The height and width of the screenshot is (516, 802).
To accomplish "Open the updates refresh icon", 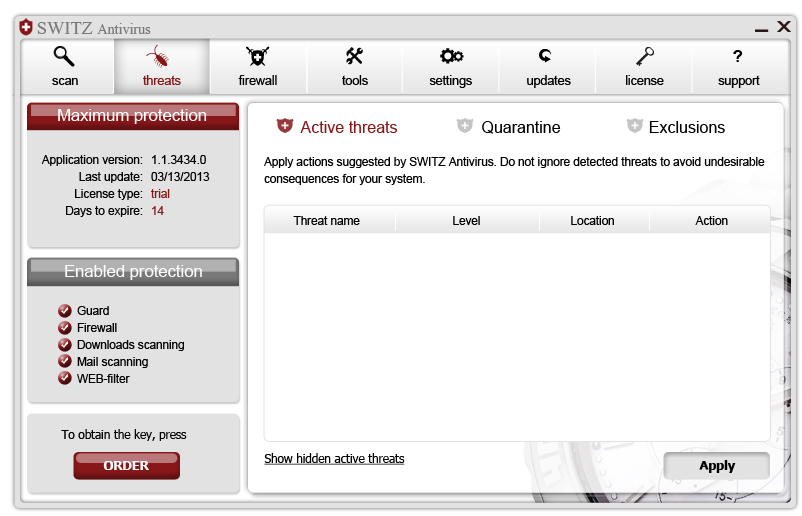I will [546, 56].
